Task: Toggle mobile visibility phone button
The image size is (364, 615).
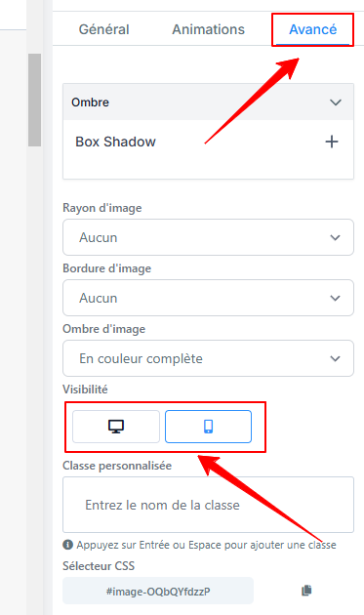Action: [208, 427]
